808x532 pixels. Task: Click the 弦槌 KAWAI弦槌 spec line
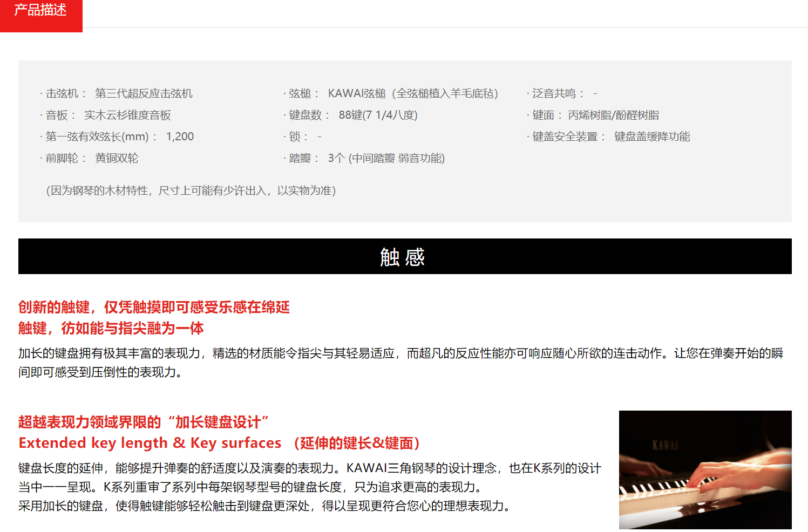[391, 93]
